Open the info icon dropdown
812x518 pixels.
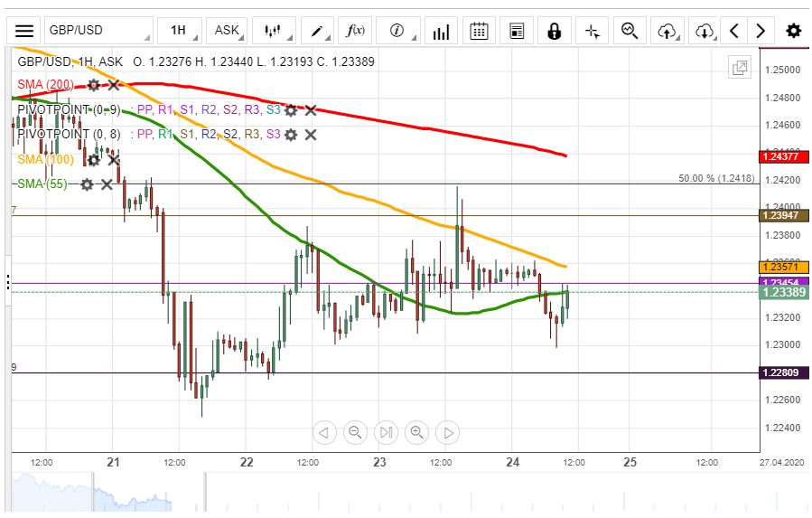click(x=398, y=31)
